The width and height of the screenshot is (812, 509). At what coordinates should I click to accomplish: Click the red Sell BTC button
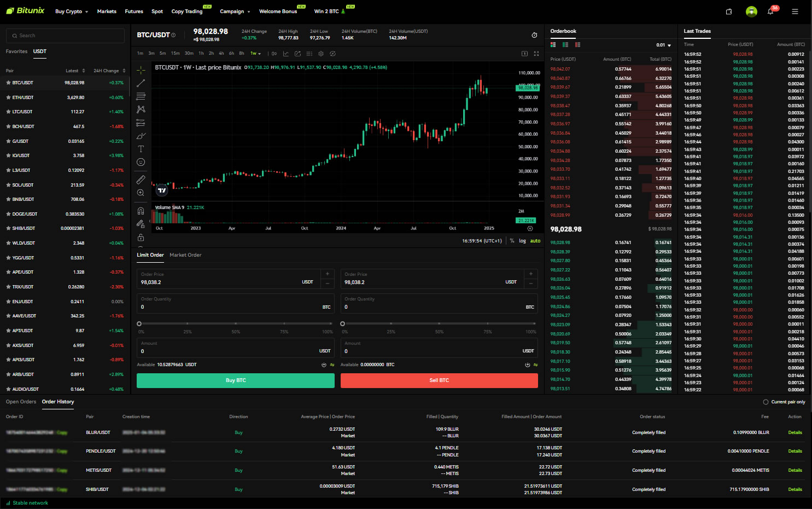pyautogui.click(x=439, y=380)
